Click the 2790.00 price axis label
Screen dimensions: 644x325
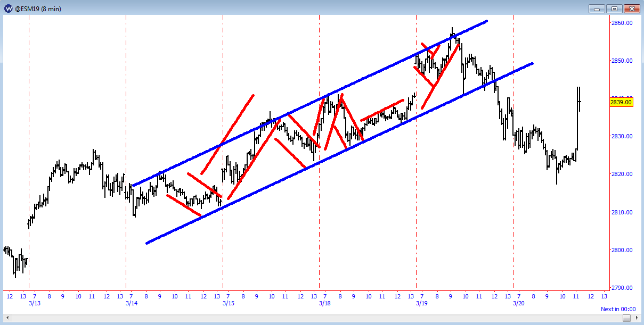[x=622, y=288]
